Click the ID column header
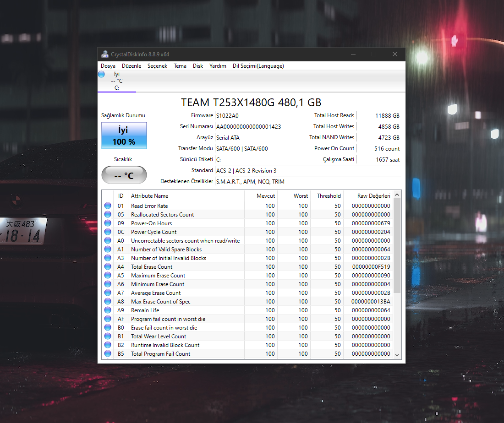The width and height of the screenshot is (504, 423). tap(121, 195)
